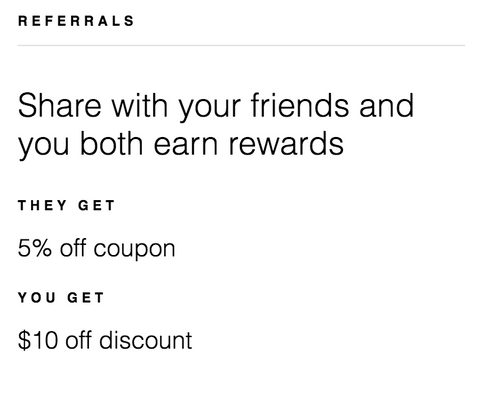This screenshot has width=480, height=407.
Task: Click the REFERRALS section header
Action: coord(76,21)
